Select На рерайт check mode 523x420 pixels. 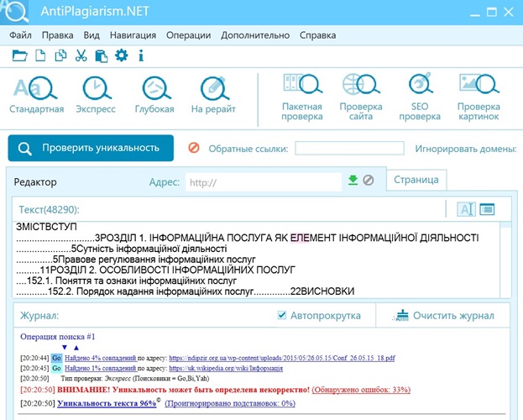(x=213, y=95)
